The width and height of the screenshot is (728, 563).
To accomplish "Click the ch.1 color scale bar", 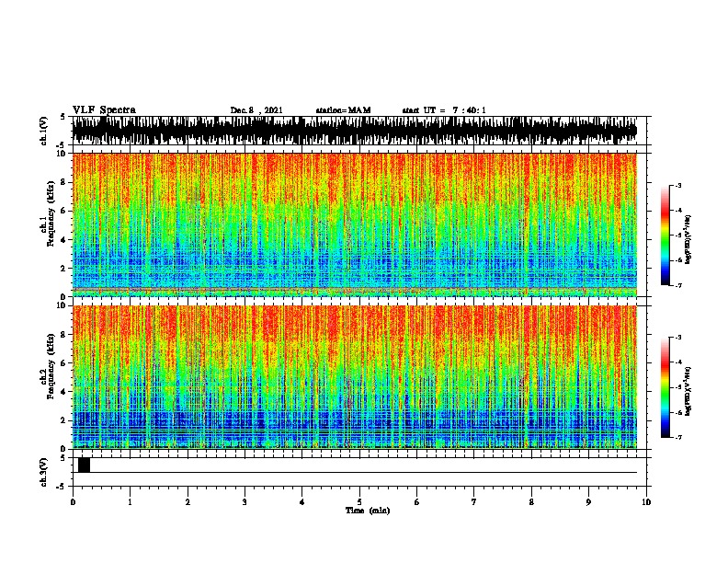I will [x=665, y=236].
